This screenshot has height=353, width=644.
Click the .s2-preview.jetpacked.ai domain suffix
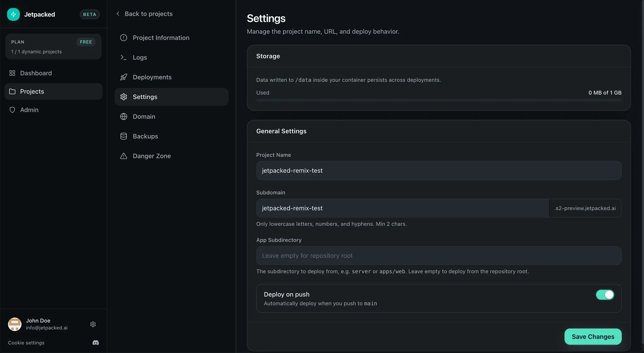585,208
